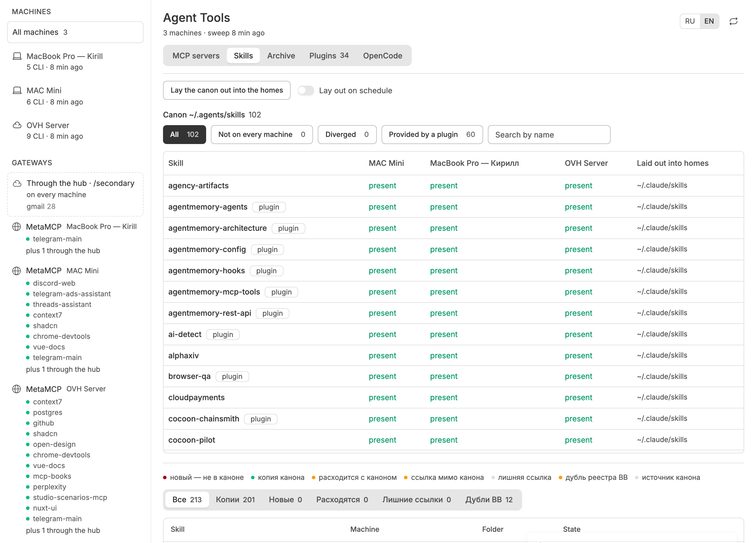
Task: Click the cocoon-pilot skill name
Action: point(192,440)
